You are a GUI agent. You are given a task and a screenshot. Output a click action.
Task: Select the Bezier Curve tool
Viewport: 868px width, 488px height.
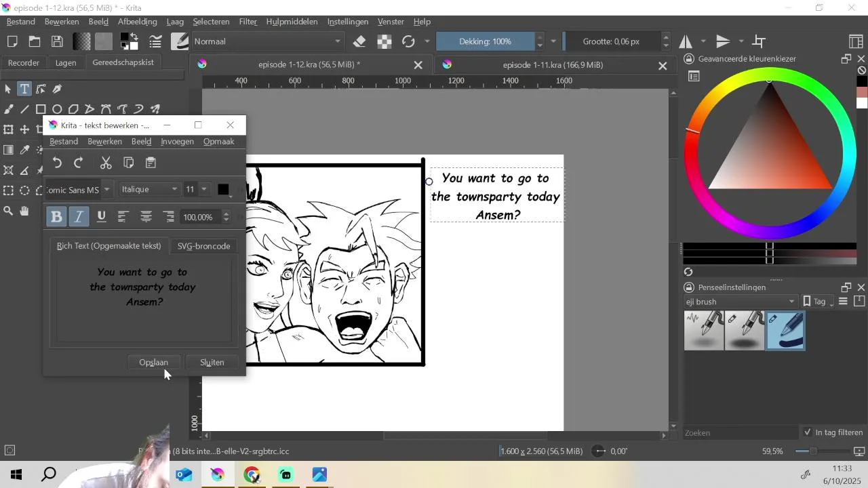106,109
